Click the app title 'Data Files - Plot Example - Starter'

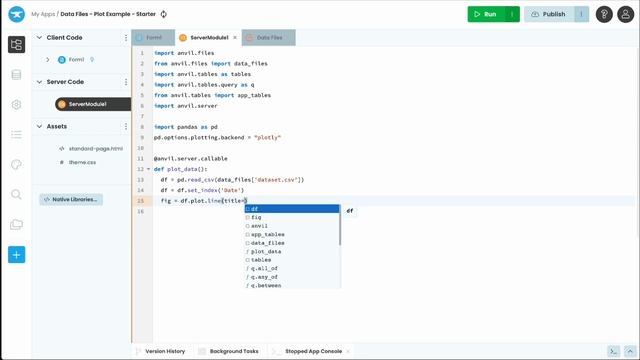[108, 14]
